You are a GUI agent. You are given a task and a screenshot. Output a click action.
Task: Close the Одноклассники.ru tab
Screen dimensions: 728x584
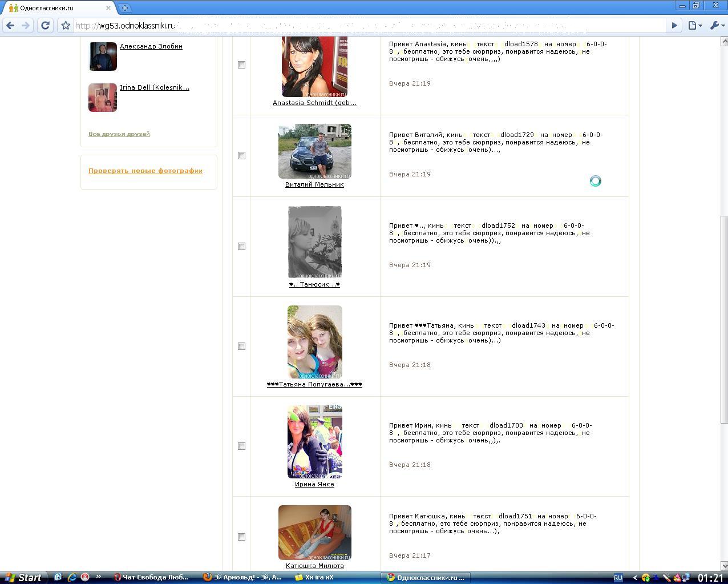pos(108,8)
